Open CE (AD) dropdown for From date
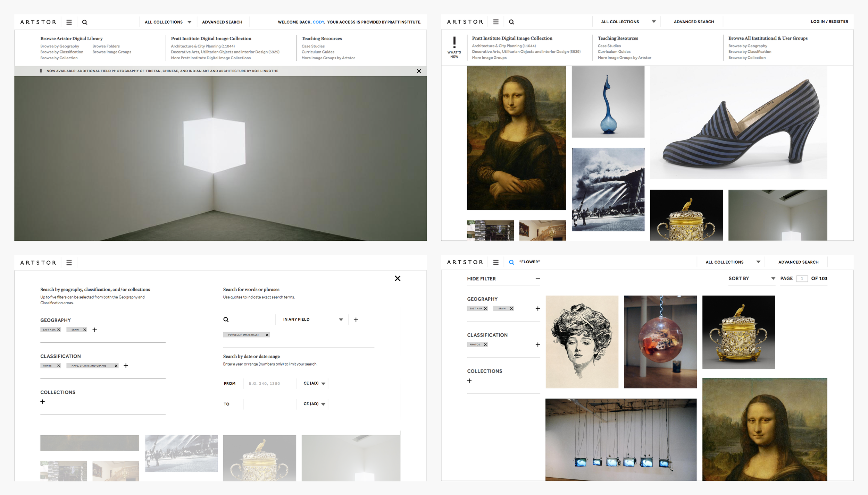 314,384
